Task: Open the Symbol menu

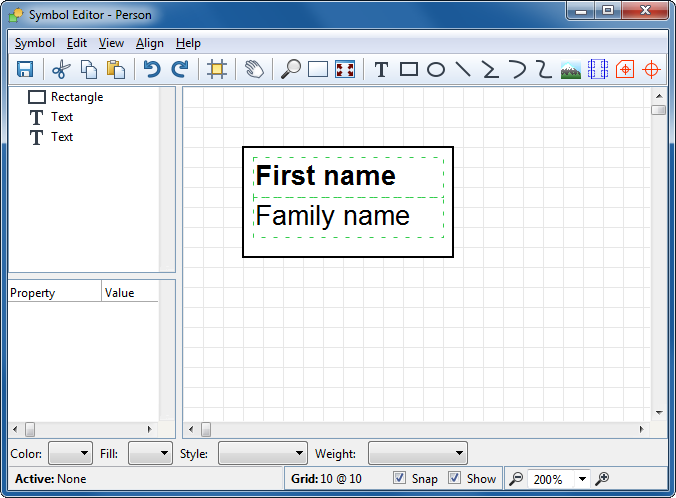Action: 35,43
